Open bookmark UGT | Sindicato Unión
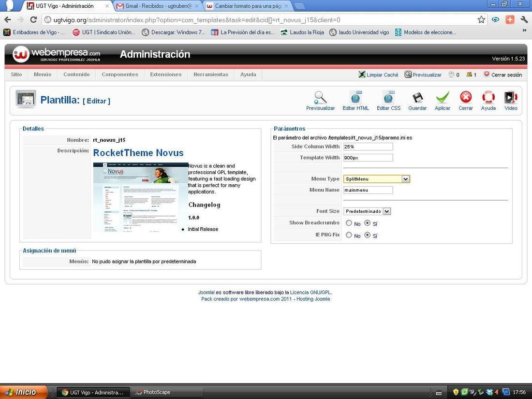Image resolution: width=532 pixels, height=399 pixels. 104,32
